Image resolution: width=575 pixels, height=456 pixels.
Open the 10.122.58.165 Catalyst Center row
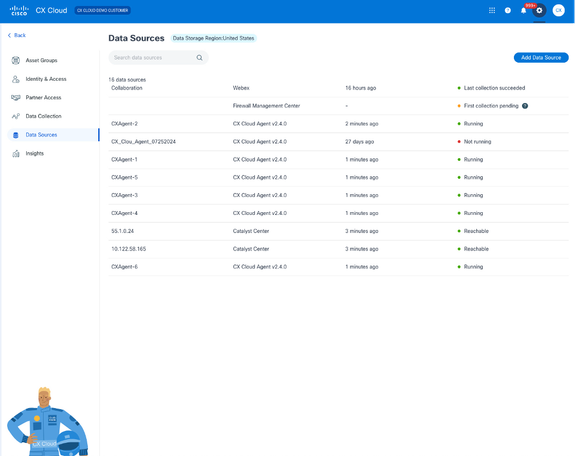[338, 249]
